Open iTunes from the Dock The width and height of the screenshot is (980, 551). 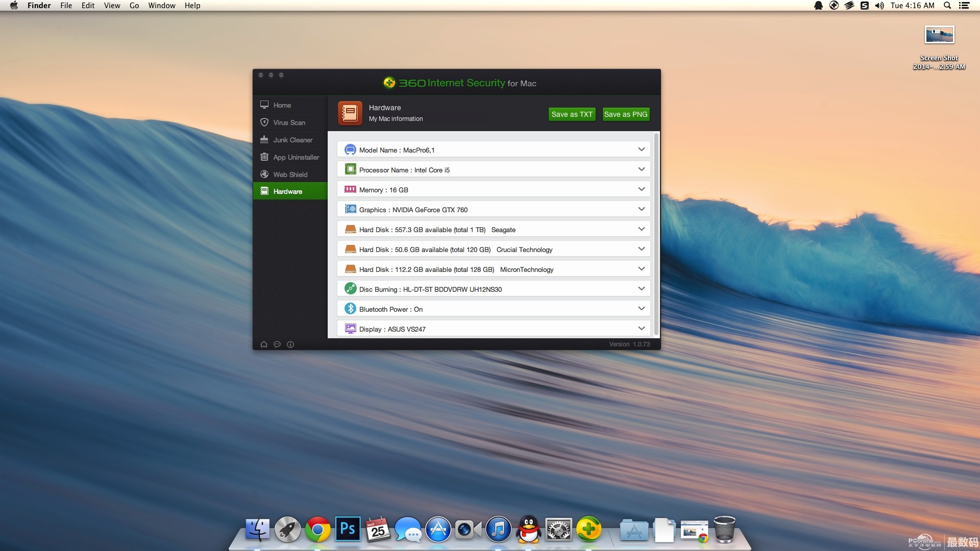tap(498, 530)
